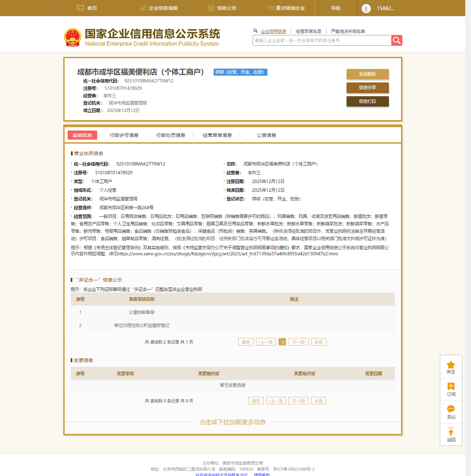
Task: Open the objection chat bubble icon
Action: 451,409
